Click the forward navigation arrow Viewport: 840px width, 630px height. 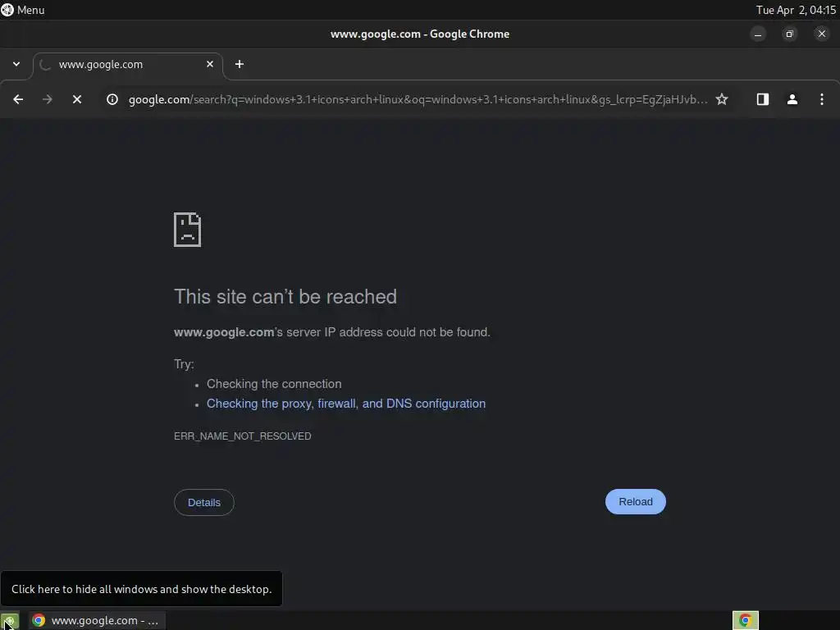pyautogui.click(x=47, y=99)
